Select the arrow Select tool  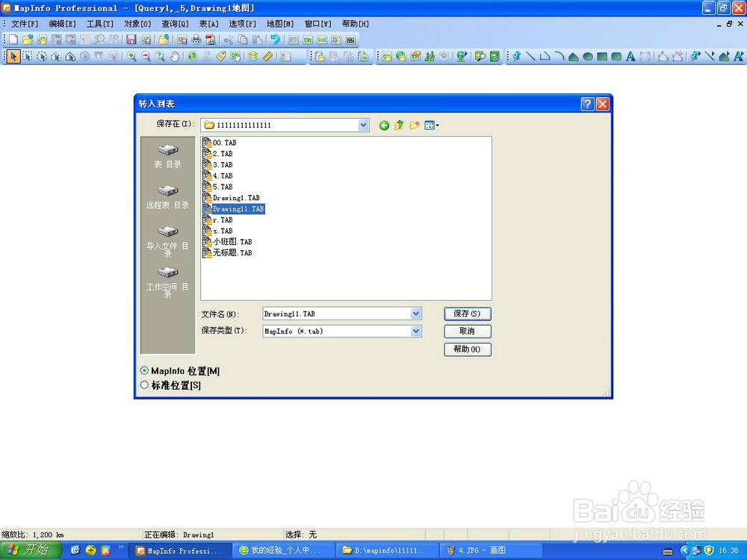pos(13,56)
